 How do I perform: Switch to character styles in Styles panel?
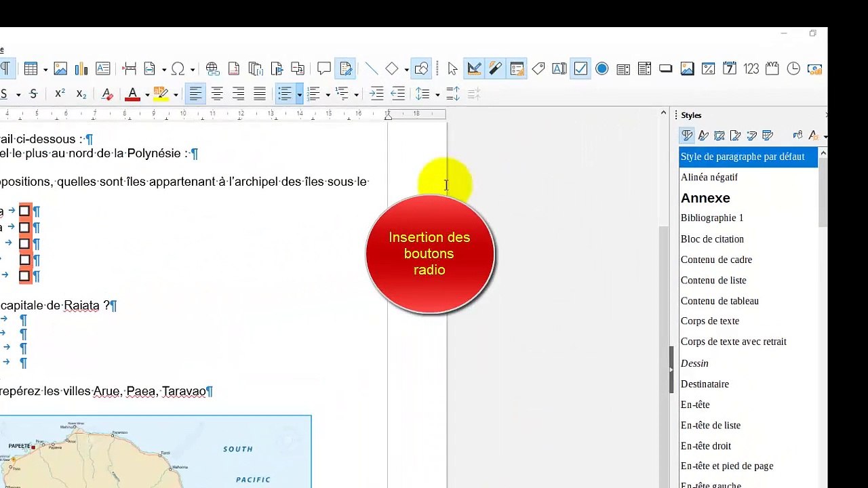(x=703, y=136)
